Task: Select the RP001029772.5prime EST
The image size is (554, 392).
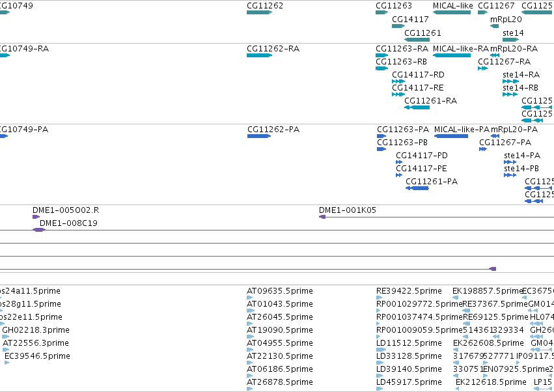Action: click(419, 304)
